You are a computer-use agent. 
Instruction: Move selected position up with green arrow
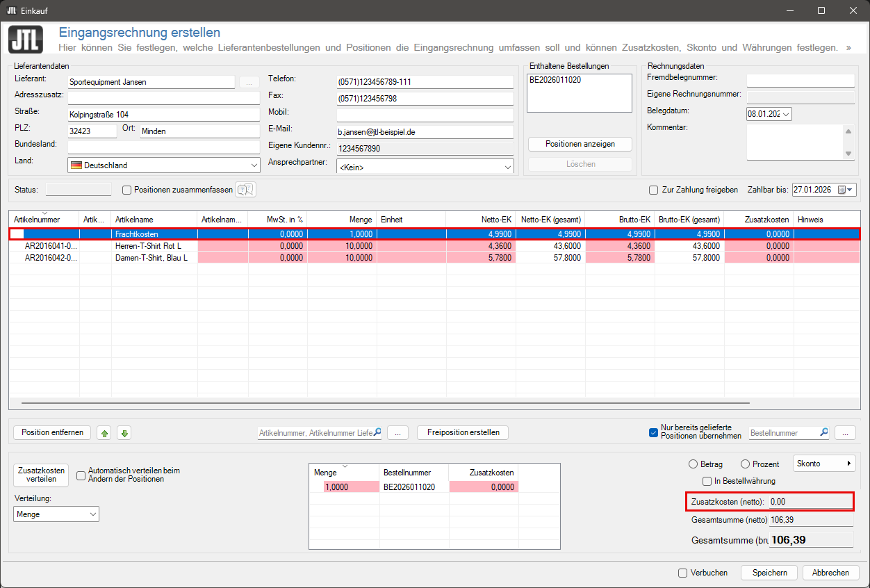pos(104,433)
